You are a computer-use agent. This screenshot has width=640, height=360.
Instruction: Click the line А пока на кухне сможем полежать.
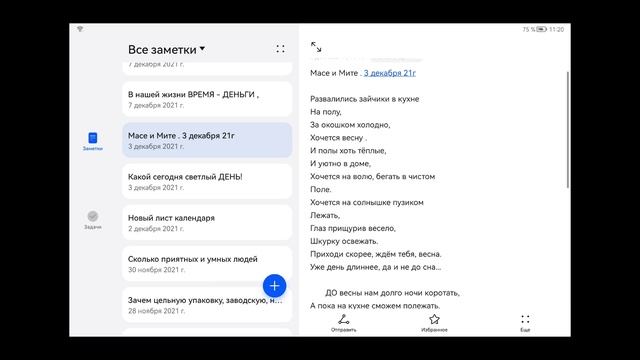tap(375, 306)
